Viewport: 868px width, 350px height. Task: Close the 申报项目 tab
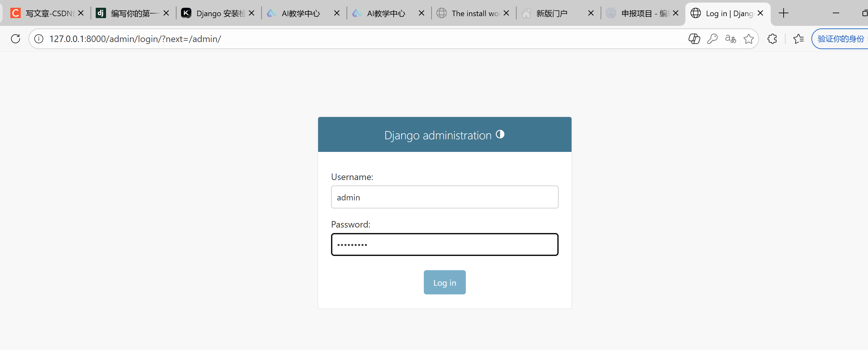click(x=675, y=14)
